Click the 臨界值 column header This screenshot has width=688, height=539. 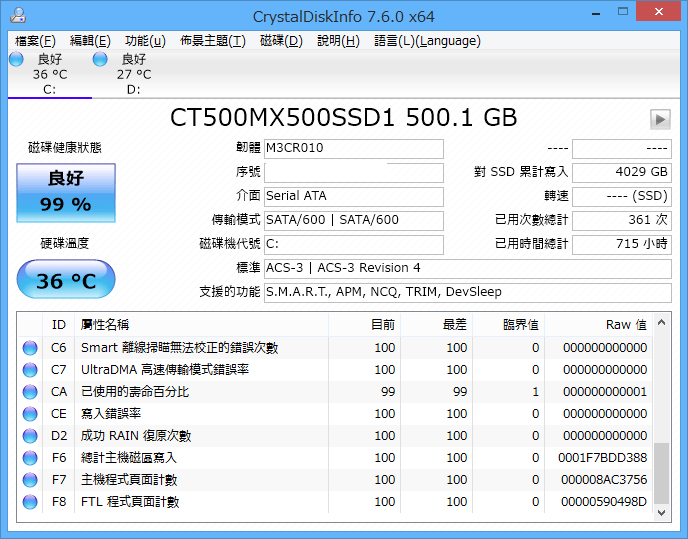point(508,325)
